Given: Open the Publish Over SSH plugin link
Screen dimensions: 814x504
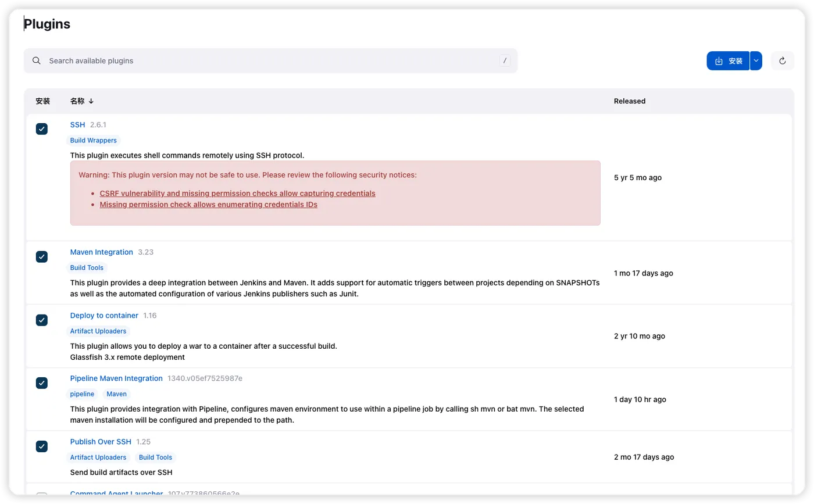Looking at the screenshot, I should pyautogui.click(x=101, y=441).
